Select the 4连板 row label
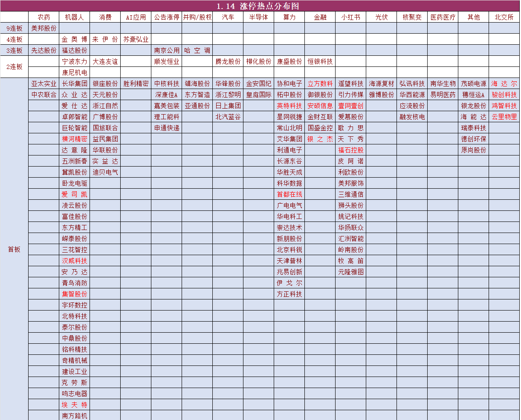521x420 pixels. 14,39
